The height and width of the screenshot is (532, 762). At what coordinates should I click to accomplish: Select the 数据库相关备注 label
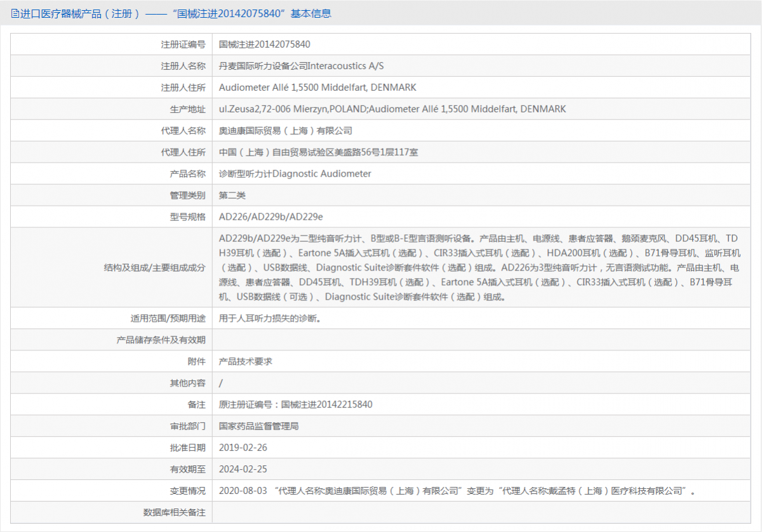click(175, 513)
